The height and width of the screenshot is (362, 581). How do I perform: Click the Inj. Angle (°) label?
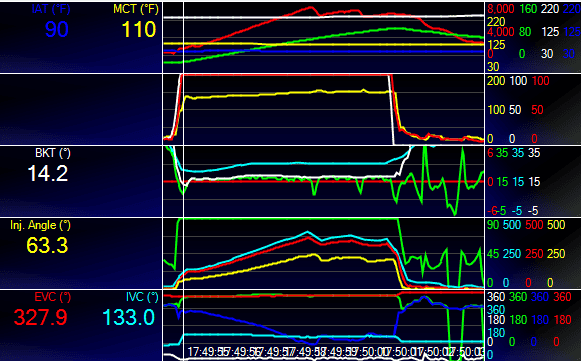tap(40, 225)
